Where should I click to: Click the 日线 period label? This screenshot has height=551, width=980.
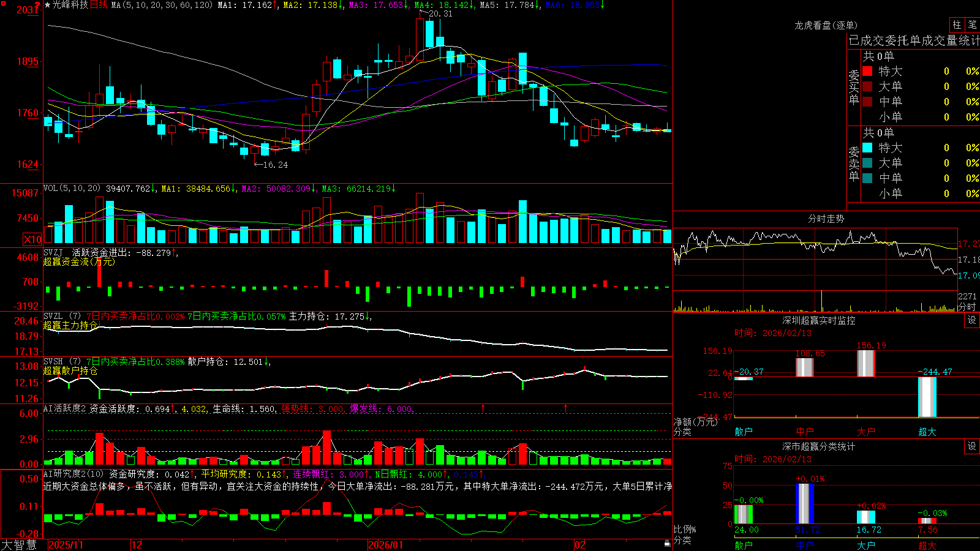coord(99,5)
